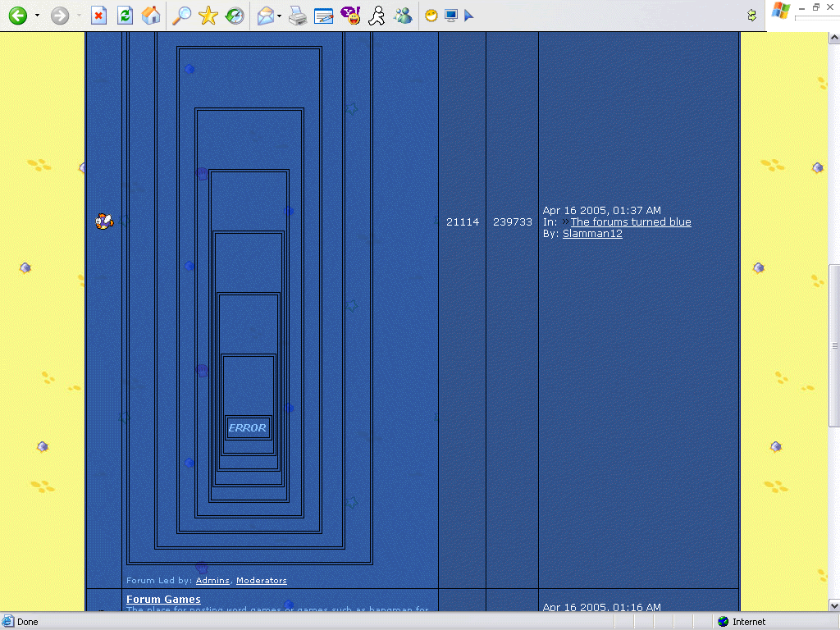Print the page with the printer icon
The image size is (840, 630).
click(x=298, y=16)
